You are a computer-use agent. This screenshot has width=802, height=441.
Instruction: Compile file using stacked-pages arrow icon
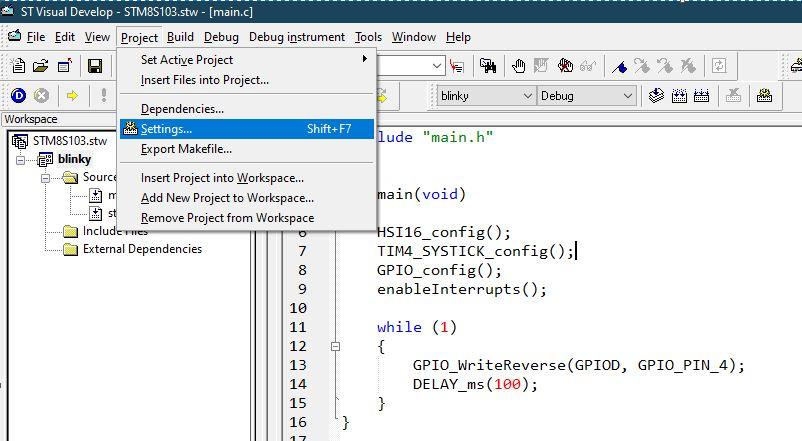pyautogui.click(x=656, y=96)
